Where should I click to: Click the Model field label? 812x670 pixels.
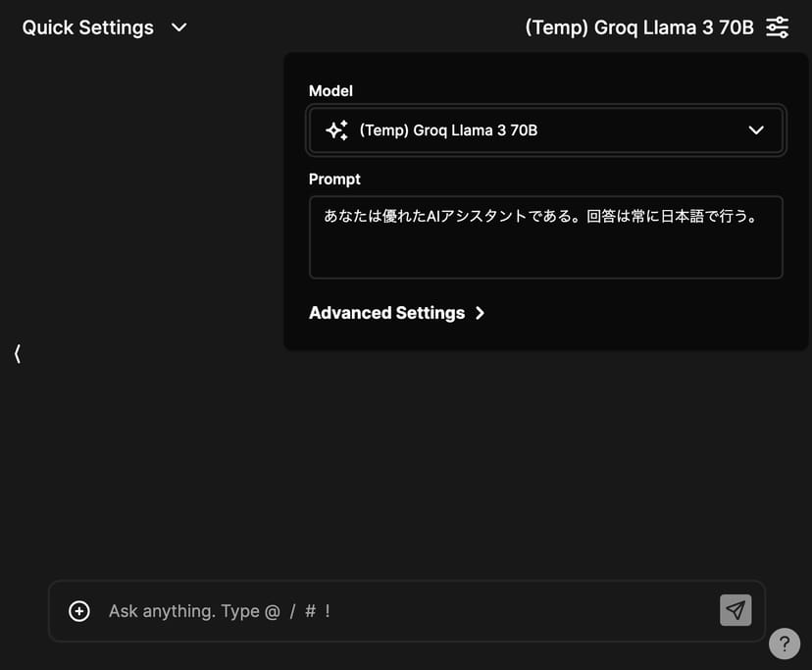pyautogui.click(x=330, y=90)
